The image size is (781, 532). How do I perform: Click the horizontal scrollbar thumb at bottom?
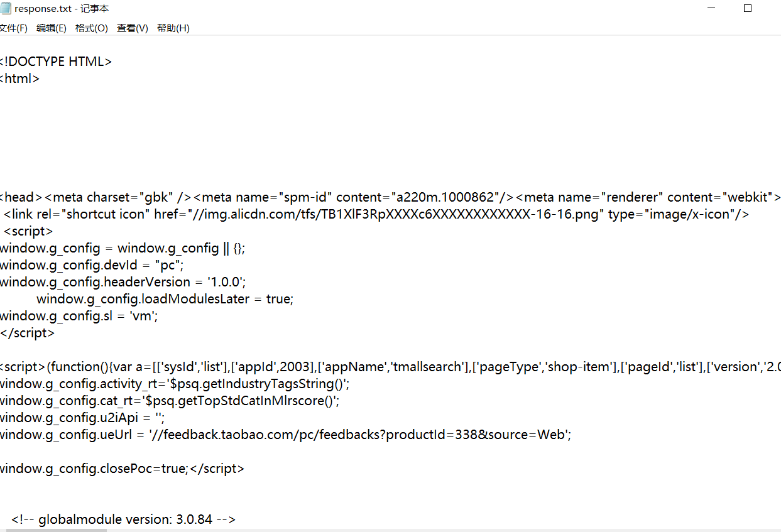point(57,530)
